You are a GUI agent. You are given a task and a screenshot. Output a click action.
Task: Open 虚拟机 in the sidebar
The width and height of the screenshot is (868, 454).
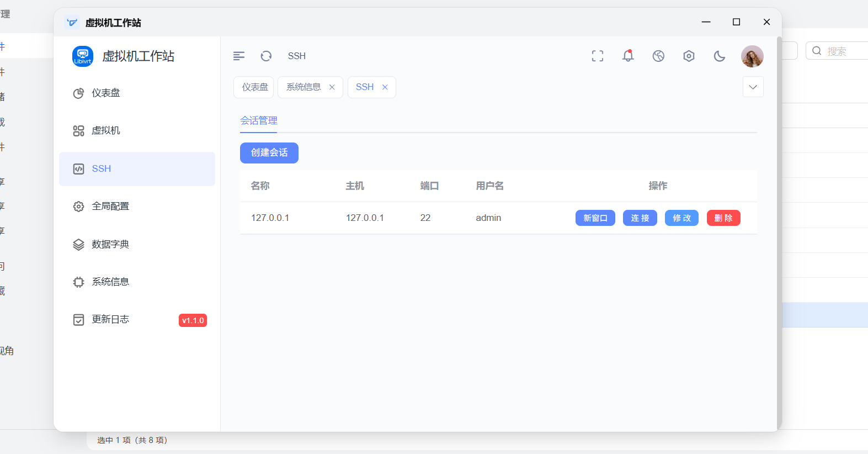(x=106, y=131)
